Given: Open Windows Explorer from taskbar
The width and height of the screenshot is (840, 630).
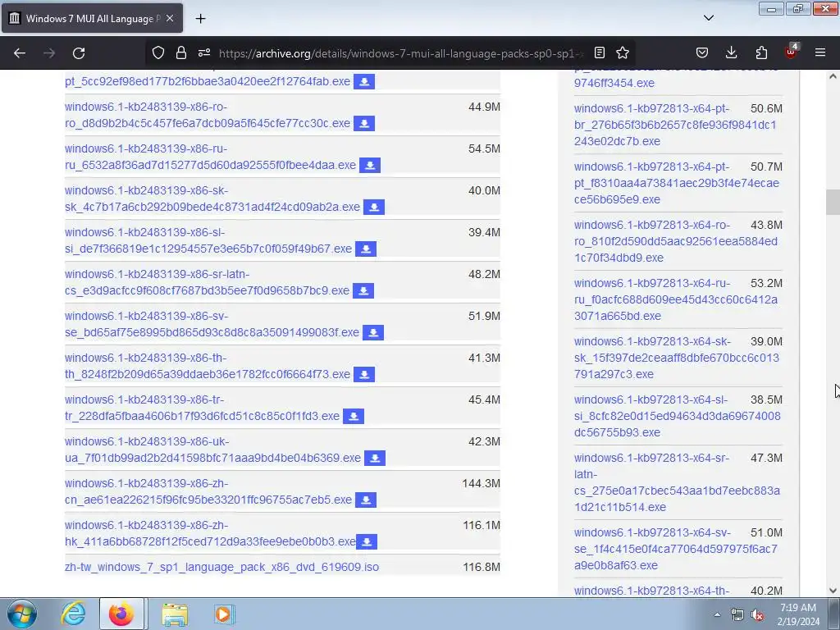Looking at the screenshot, I should 175,614.
